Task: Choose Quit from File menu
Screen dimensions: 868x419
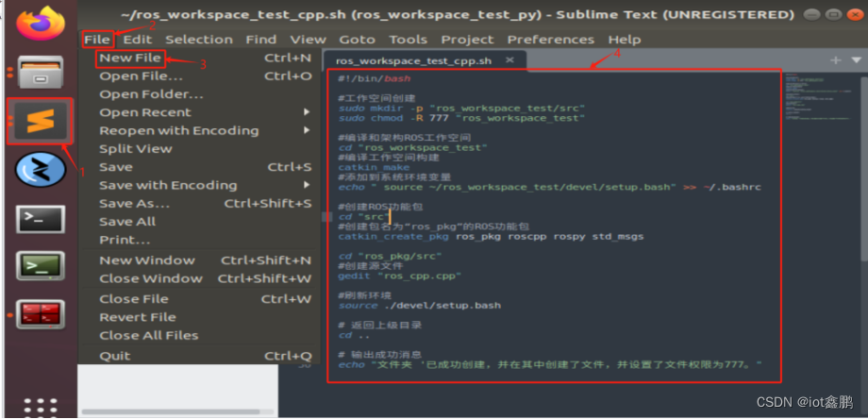Action: point(199,356)
